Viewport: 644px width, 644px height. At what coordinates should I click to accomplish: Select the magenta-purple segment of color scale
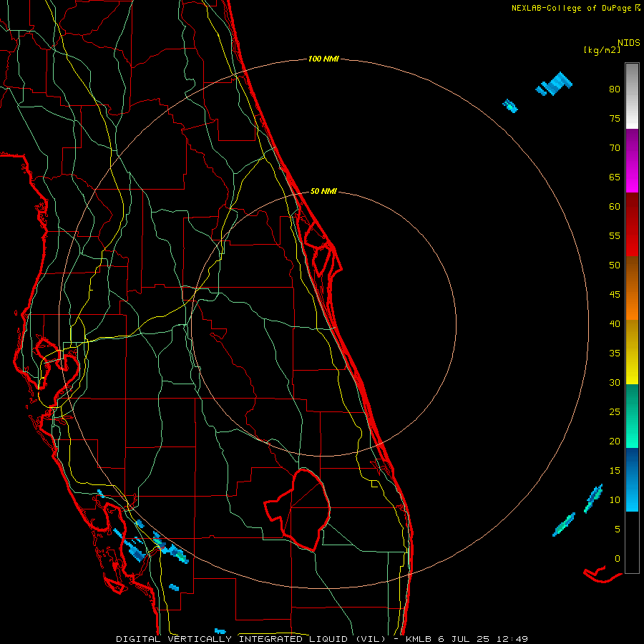(x=632, y=161)
